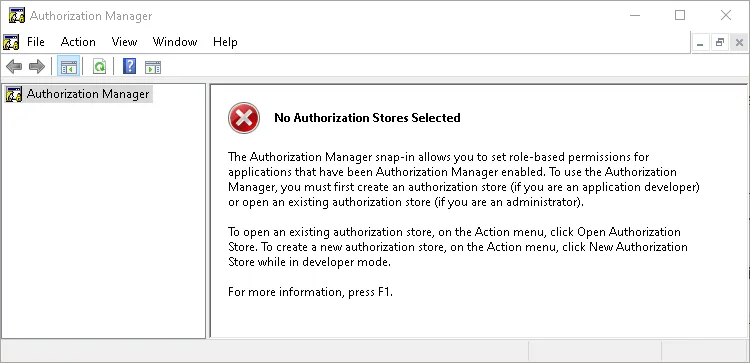Open the Action menu
The height and width of the screenshot is (363, 750).
pos(78,42)
